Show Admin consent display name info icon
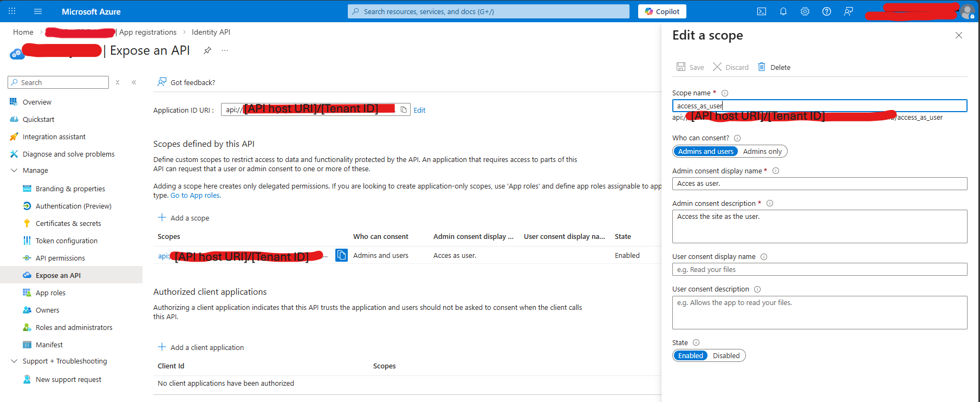This screenshot has width=980, height=402. 776,171
